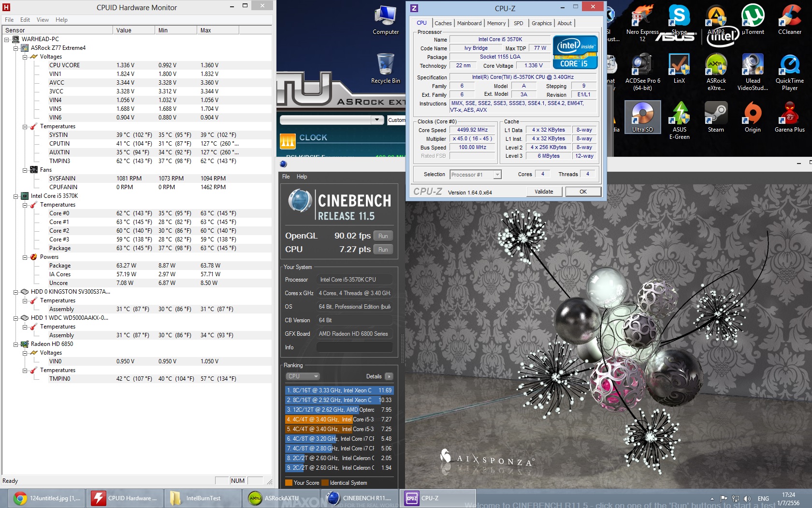Open the Recycle Bin desktop icon
Viewport: 812px width, 508px height.
point(386,68)
